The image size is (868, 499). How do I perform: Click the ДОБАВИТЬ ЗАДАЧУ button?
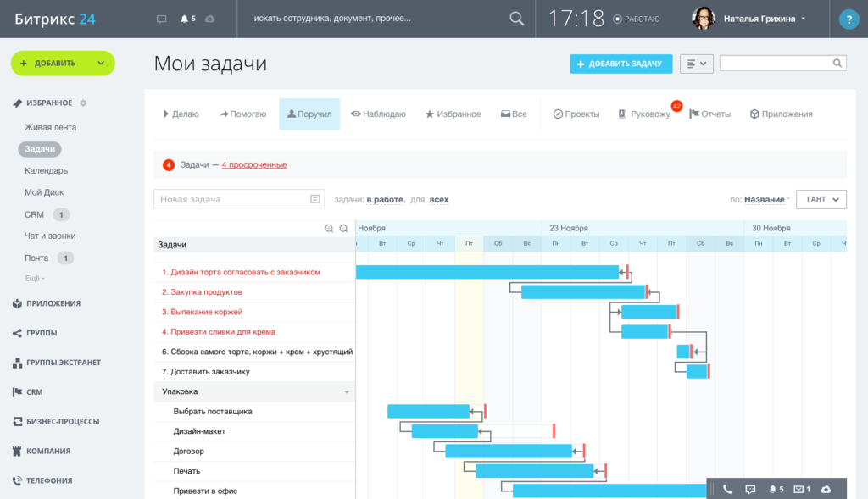click(x=621, y=64)
